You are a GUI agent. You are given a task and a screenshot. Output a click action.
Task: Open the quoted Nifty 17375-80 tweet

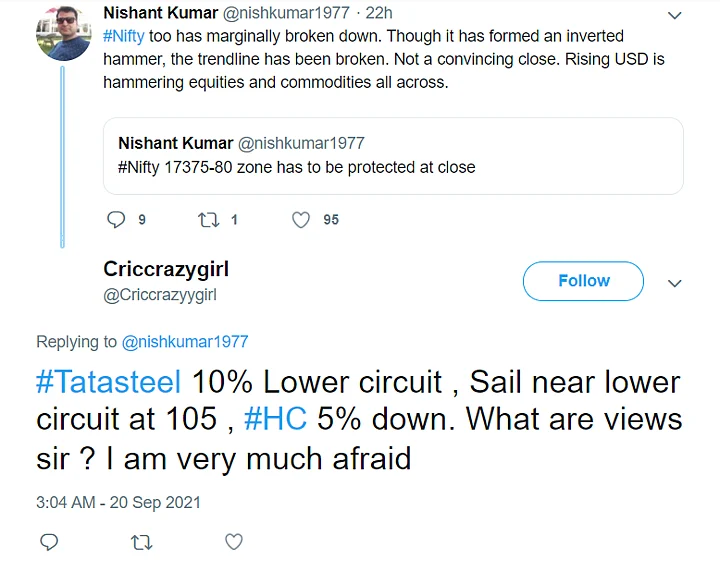pyautogui.click(x=393, y=156)
